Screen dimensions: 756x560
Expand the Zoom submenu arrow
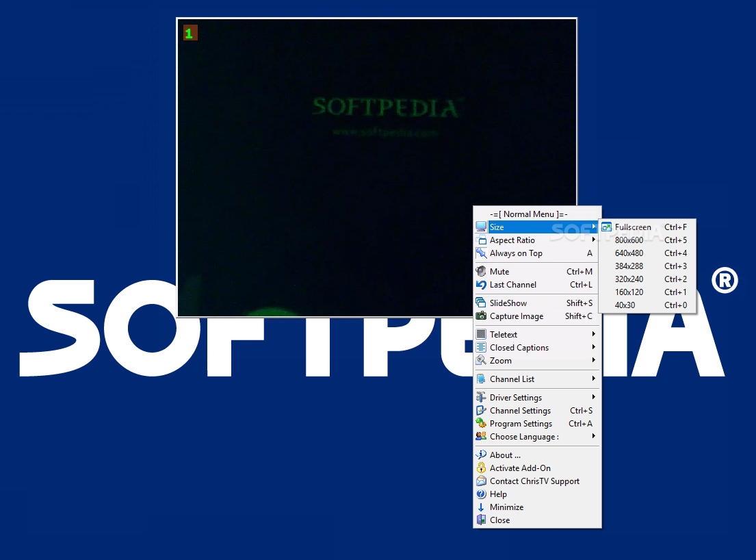pos(594,360)
